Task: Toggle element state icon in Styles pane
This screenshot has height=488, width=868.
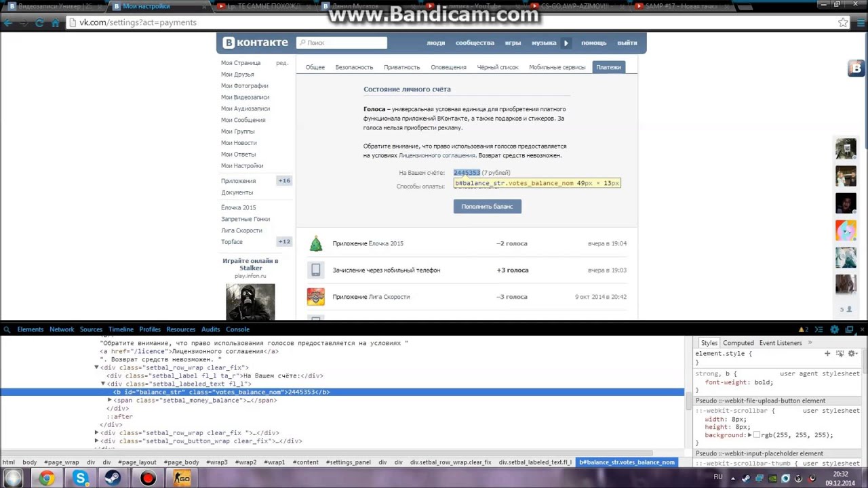Action: pyautogui.click(x=840, y=353)
